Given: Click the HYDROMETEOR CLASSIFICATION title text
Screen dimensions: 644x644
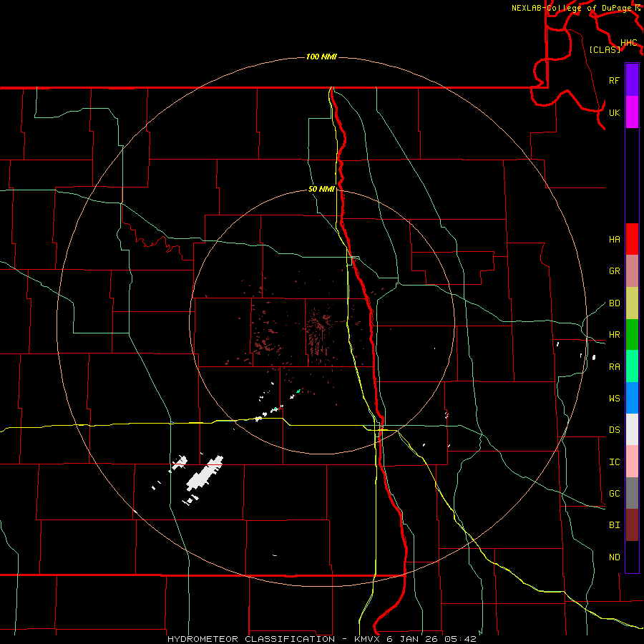Looking at the screenshot, I should (251, 639).
